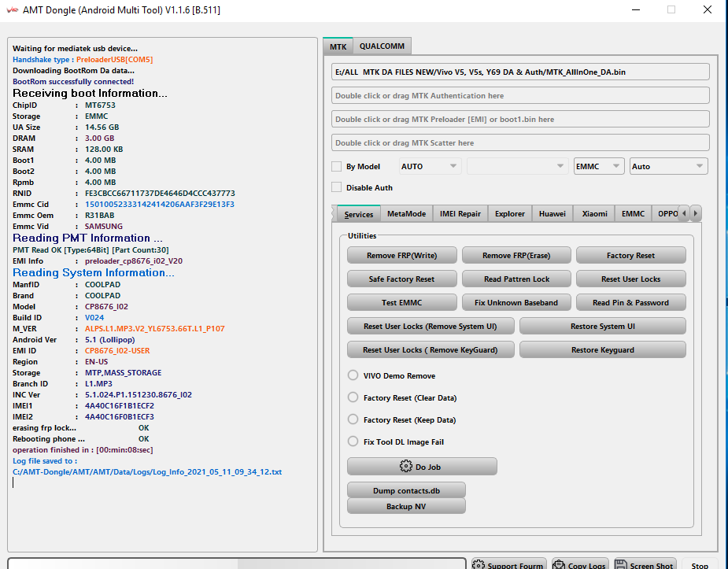Screen dimensions: 728x569
Task: Switch to the QUALCOMM tab
Action: click(382, 46)
